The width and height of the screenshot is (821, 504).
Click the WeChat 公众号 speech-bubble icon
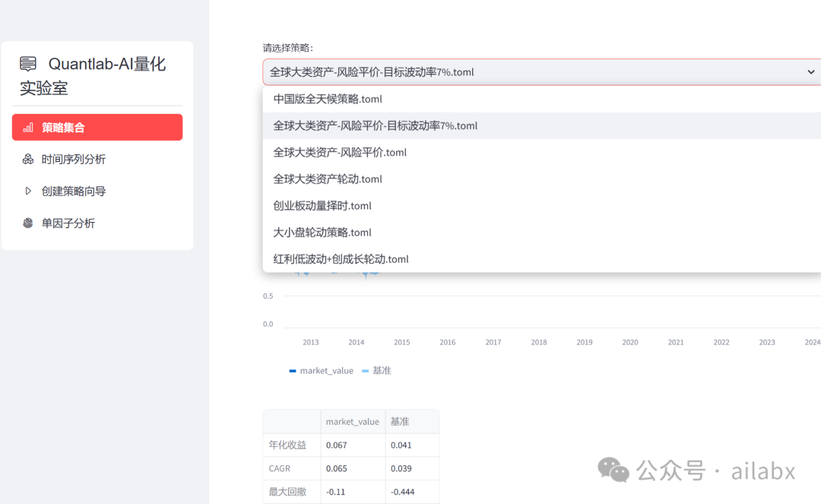tap(613, 470)
